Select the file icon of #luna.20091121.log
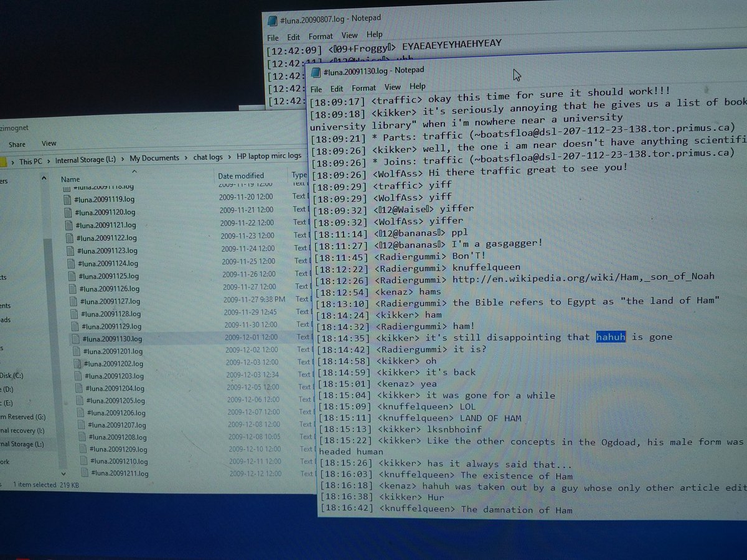 [x=70, y=225]
